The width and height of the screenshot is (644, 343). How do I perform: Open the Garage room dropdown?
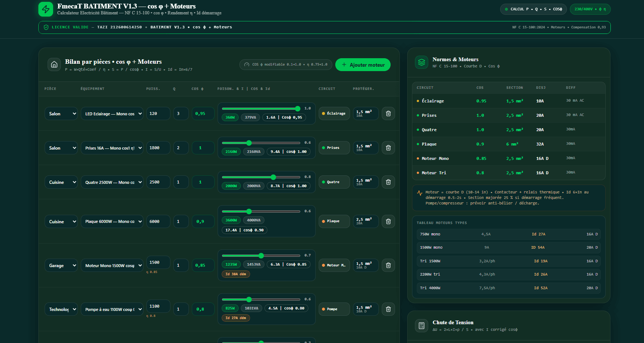pos(61,266)
